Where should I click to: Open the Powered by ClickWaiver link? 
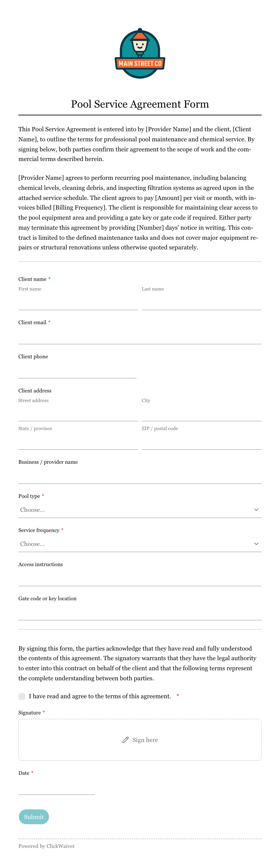click(47, 846)
